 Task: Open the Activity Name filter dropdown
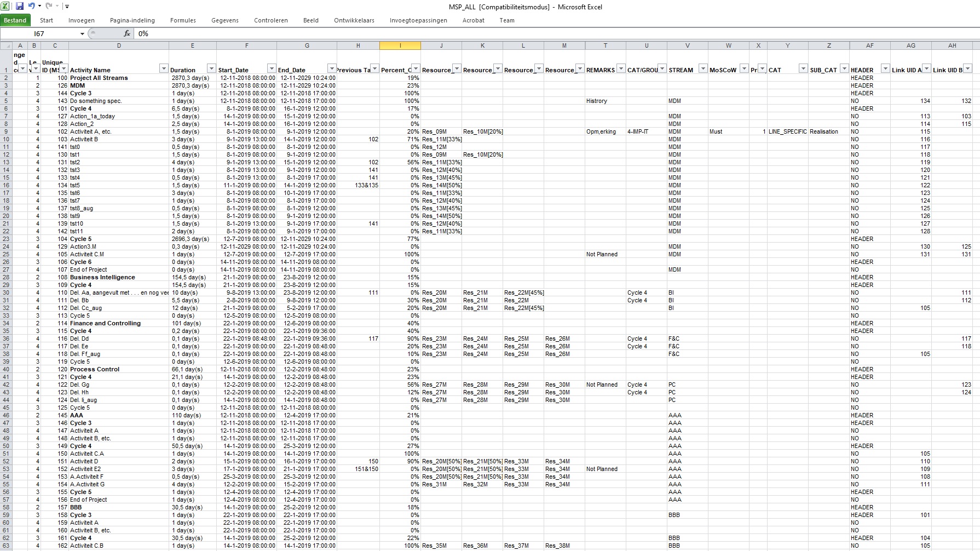(163, 68)
